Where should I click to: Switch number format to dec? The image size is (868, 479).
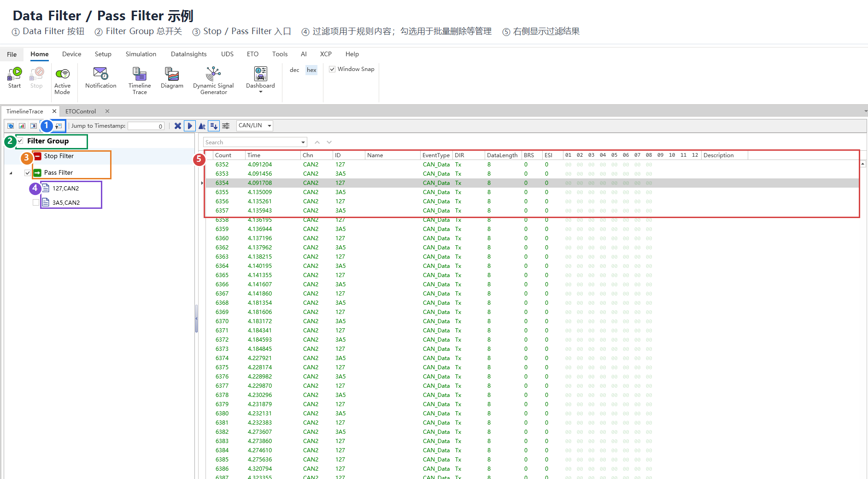tap(294, 70)
